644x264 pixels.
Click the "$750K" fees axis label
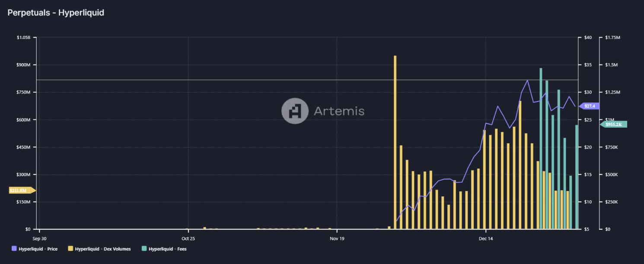612,147
